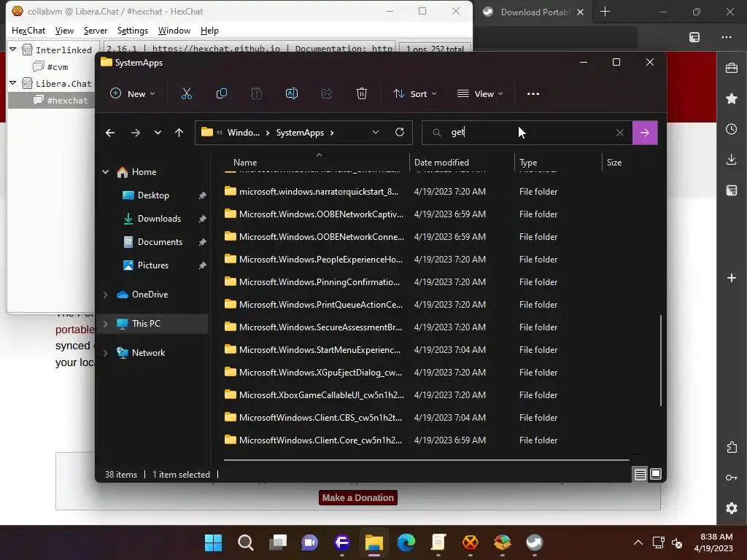The height and width of the screenshot is (560, 747).
Task: Run the search with the purple arrow button
Action: [x=645, y=133]
